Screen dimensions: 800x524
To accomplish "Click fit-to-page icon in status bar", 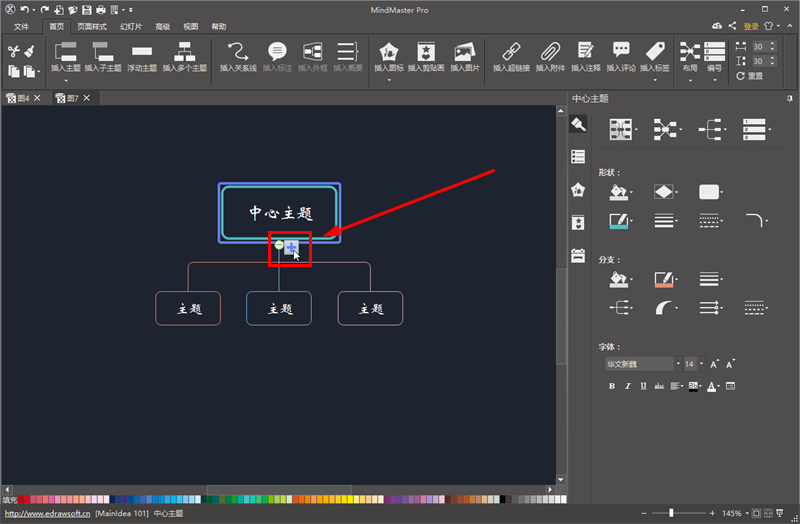I will click(x=756, y=513).
